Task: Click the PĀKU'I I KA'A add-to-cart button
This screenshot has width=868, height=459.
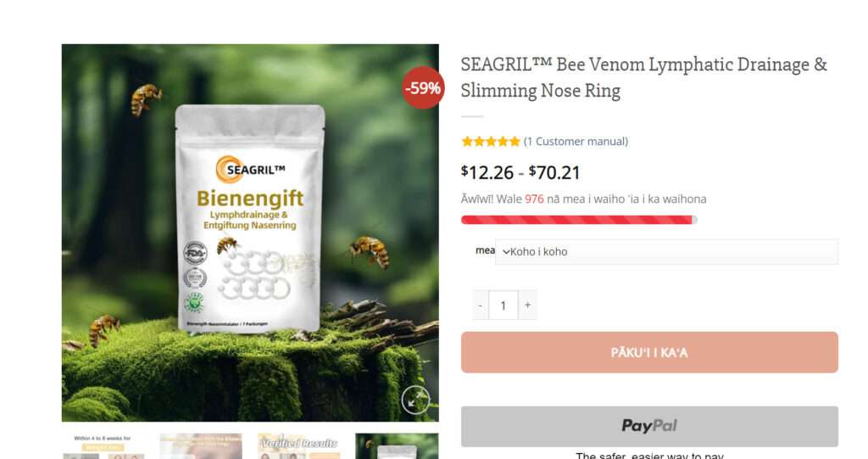Action: (x=649, y=353)
